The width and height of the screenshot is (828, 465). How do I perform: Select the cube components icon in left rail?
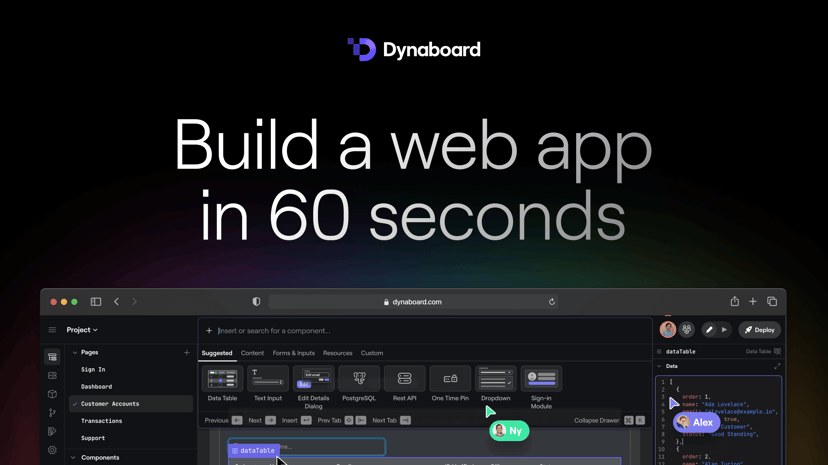point(52,394)
